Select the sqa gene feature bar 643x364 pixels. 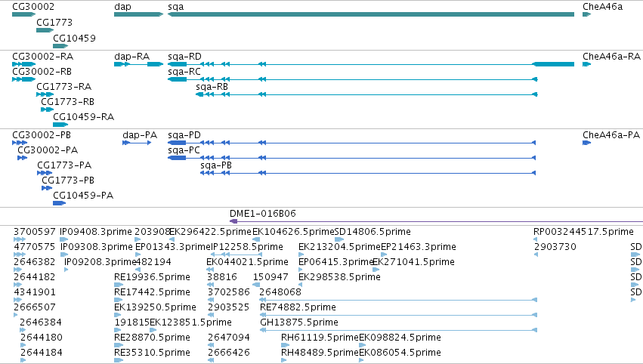coord(371,14)
